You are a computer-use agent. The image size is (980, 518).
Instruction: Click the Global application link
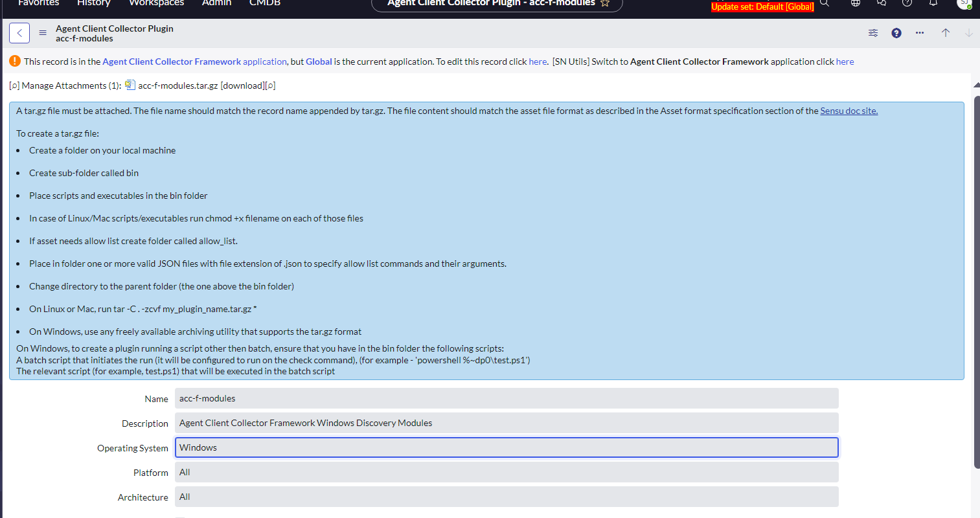[x=319, y=62]
